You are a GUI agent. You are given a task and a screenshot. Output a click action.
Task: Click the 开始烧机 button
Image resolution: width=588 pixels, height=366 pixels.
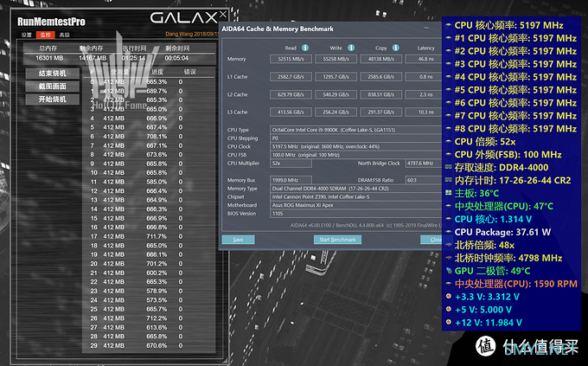pos(53,100)
